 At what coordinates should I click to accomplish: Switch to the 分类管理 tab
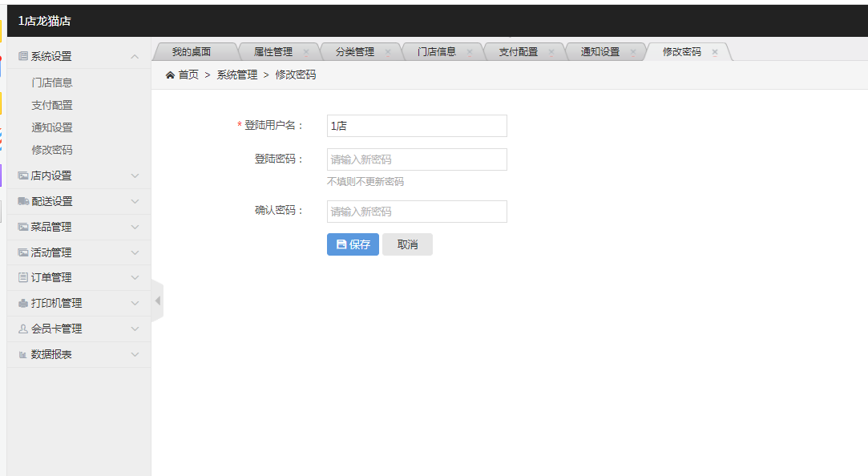coord(354,51)
